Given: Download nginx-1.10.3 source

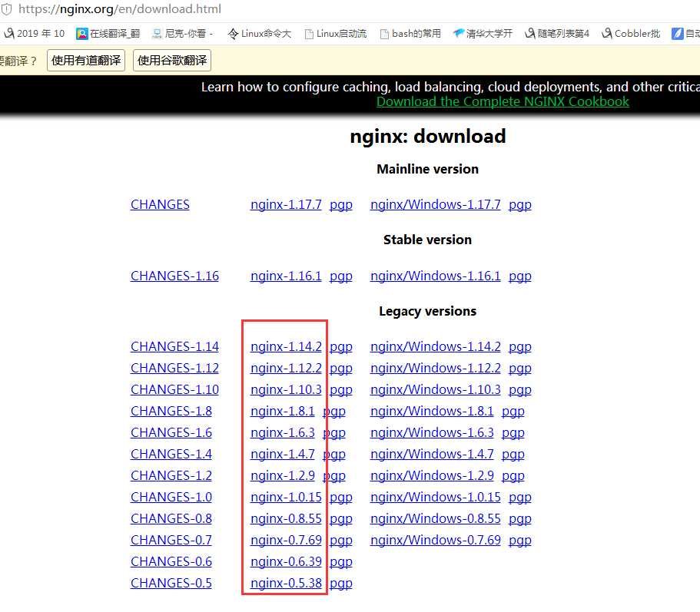Looking at the screenshot, I should point(286,389).
